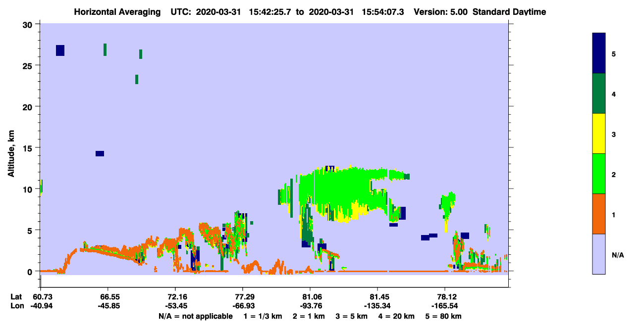Click the lavender N/A colorbar segment
Image resolution: width=644 pixels, height=330 pixels.
(599, 254)
